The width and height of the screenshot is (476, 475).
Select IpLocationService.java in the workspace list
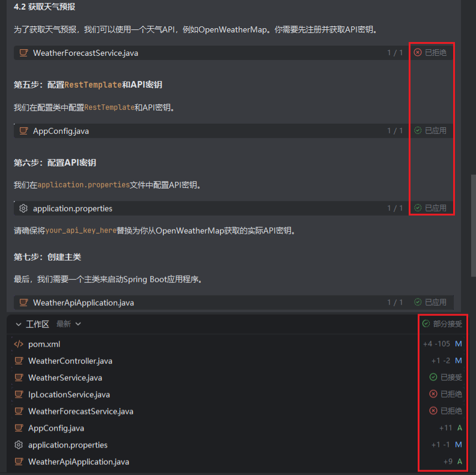click(69, 395)
